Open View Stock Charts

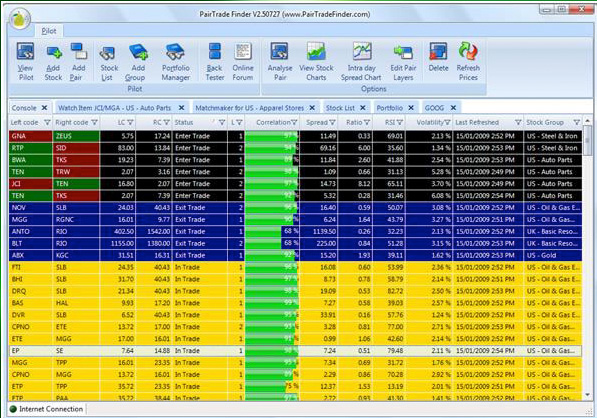point(316,61)
